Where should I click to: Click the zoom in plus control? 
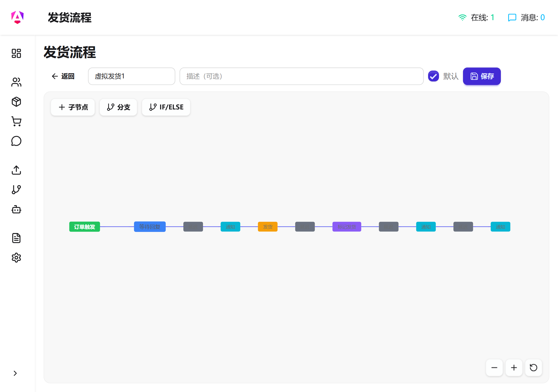click(514, 368)
